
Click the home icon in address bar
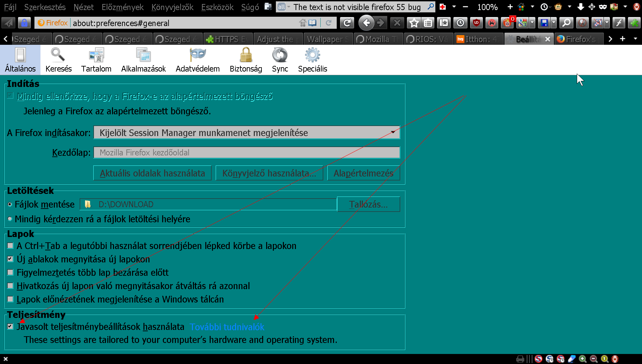pyautogui.click(x=303, y=23)
